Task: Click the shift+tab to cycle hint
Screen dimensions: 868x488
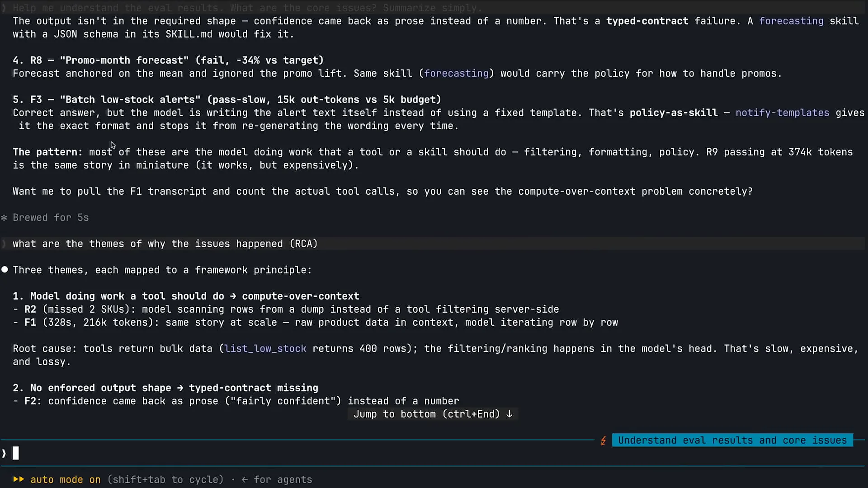Action: [165, 479]
